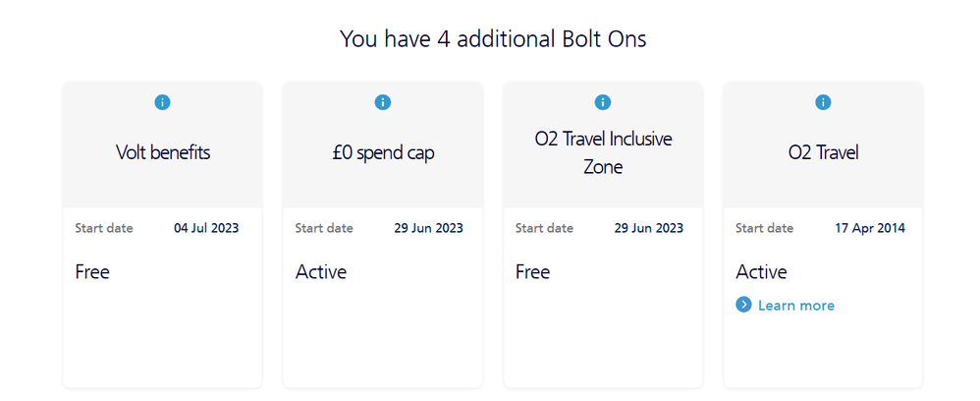Open info icon above £0 spend cap
Viewport: 980px width, 401px height.
383,102
